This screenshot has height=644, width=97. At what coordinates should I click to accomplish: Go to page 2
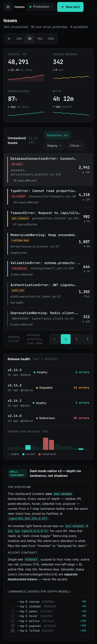pyautogui.click(x=77, y=339)
